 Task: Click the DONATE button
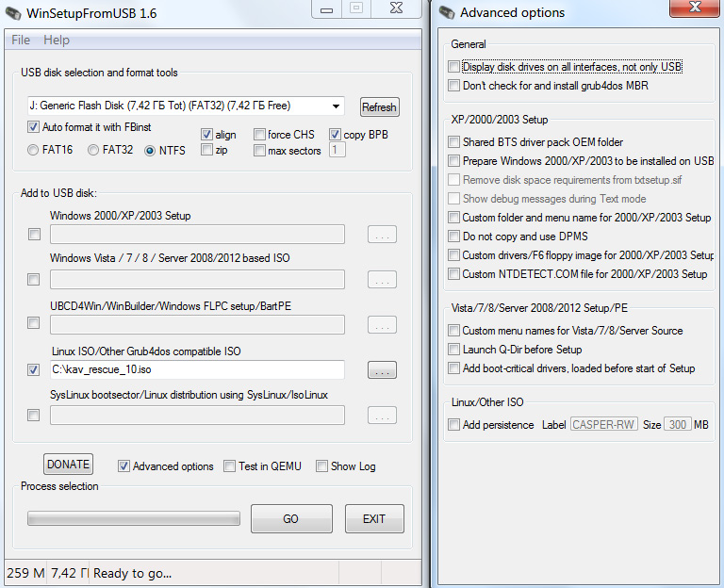(x=68, y=464)
